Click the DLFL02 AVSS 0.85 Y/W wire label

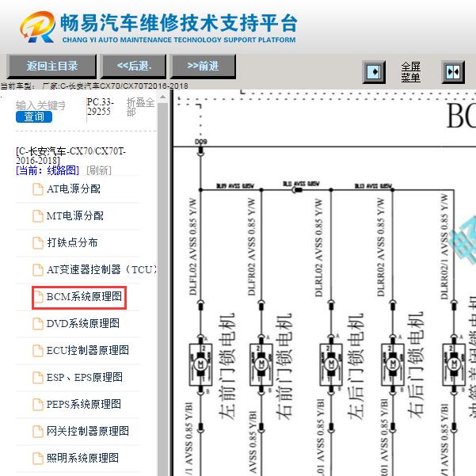192,247
